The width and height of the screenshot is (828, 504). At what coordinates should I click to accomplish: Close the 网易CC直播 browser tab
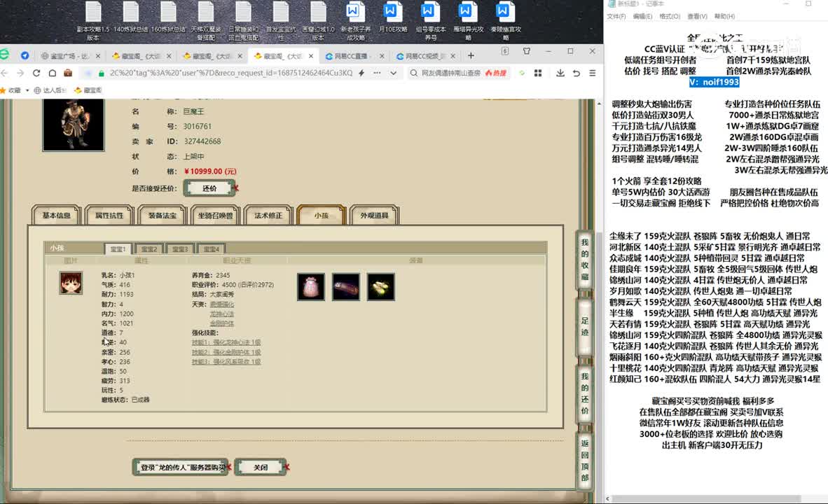point(381,56)
